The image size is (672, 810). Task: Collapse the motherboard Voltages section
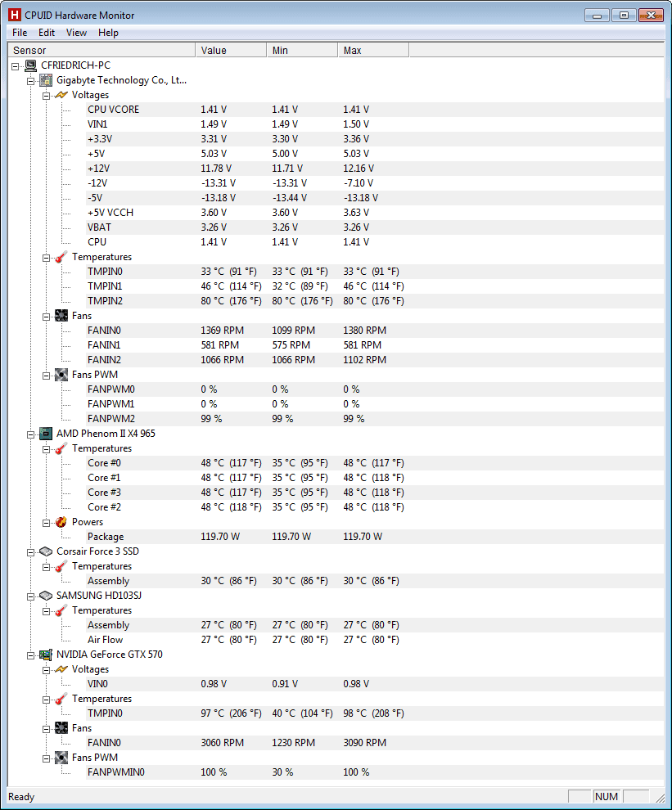(x=47, y=95)
